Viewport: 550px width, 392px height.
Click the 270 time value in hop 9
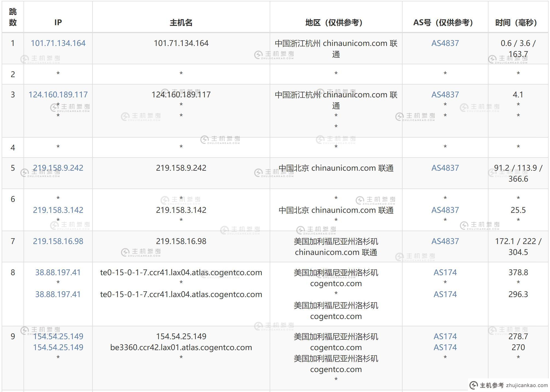(x=518, y=347)
